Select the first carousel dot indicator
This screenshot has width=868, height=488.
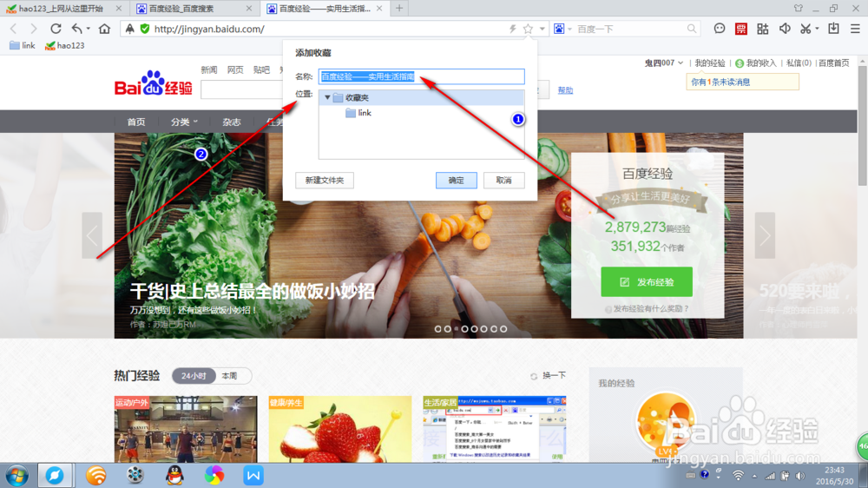437,329
